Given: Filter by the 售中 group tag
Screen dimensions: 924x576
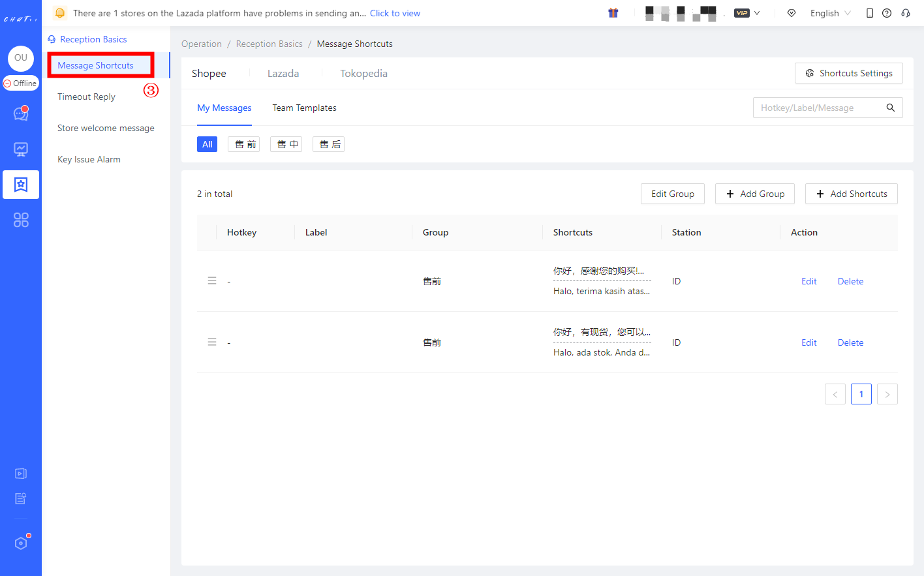Looking at the screenshot, I should point(286,144).
